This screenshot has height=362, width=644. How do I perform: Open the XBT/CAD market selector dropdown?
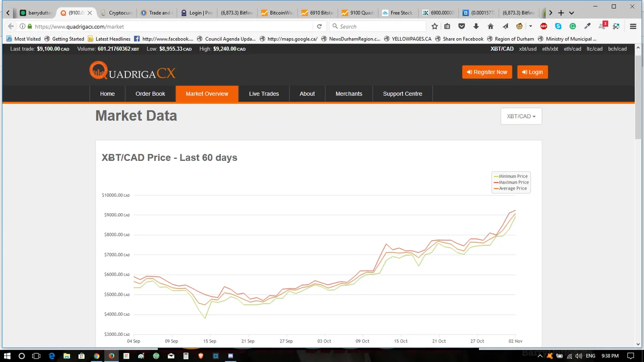pos(521,116)
